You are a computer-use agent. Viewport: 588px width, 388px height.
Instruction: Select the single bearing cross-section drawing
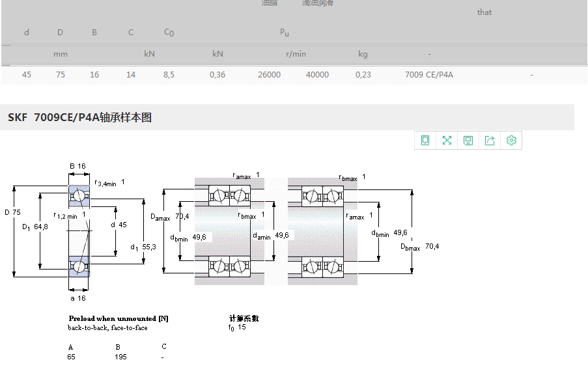(79, 230)
